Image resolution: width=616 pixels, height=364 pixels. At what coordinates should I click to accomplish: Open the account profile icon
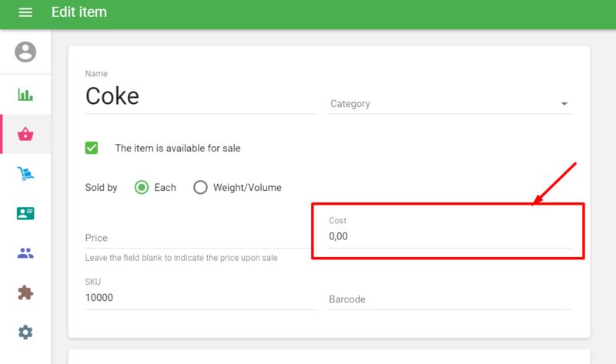(x=25, y=52)
